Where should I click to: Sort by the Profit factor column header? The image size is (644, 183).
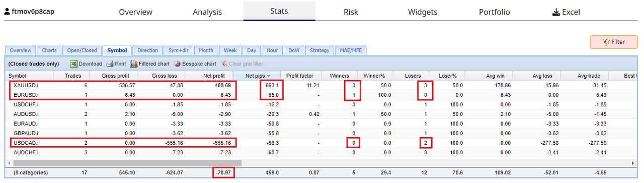coord(300,76)
